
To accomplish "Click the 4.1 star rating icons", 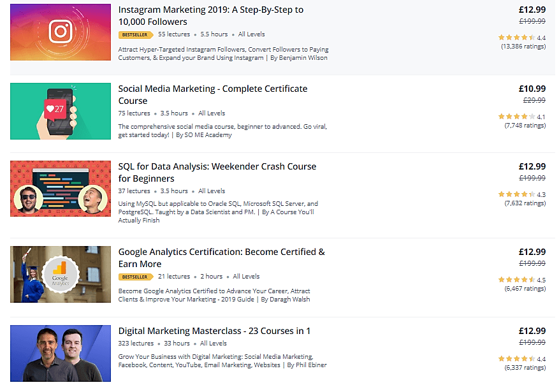I will (516, 117).
